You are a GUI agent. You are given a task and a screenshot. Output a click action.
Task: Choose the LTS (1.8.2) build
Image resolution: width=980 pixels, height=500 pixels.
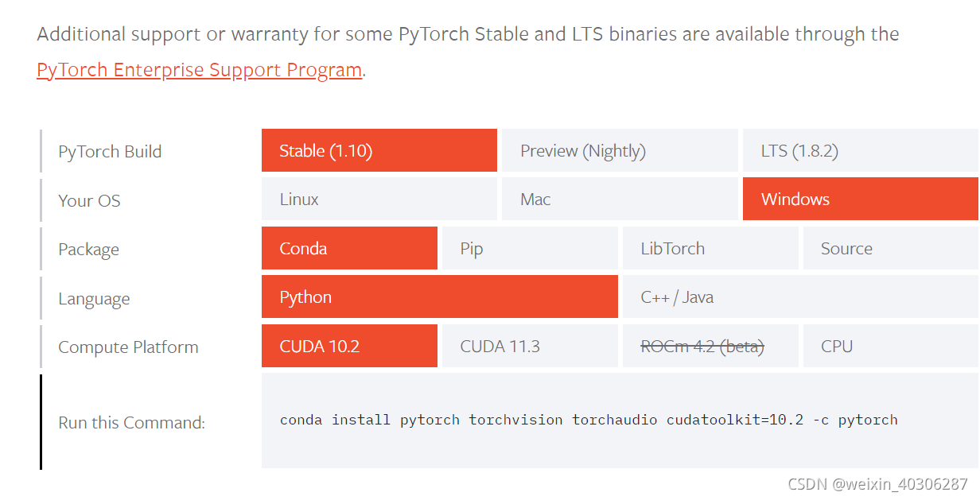859,150
